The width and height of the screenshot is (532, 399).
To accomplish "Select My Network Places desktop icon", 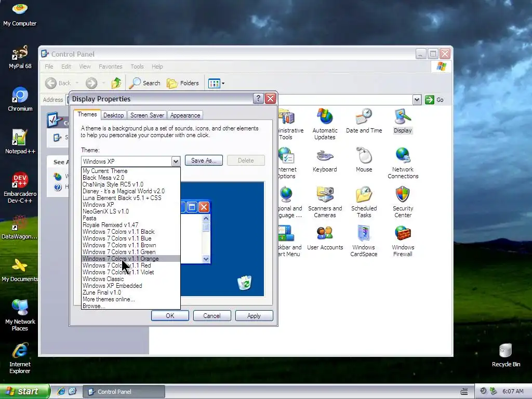I will tap(20, 315).
